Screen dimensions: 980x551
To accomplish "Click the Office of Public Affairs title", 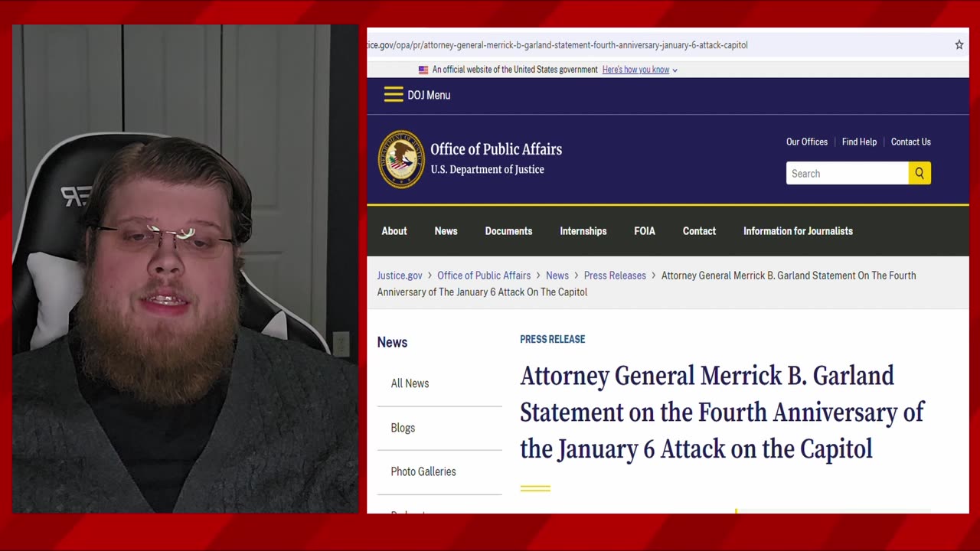I will click(x=496, y=149).
